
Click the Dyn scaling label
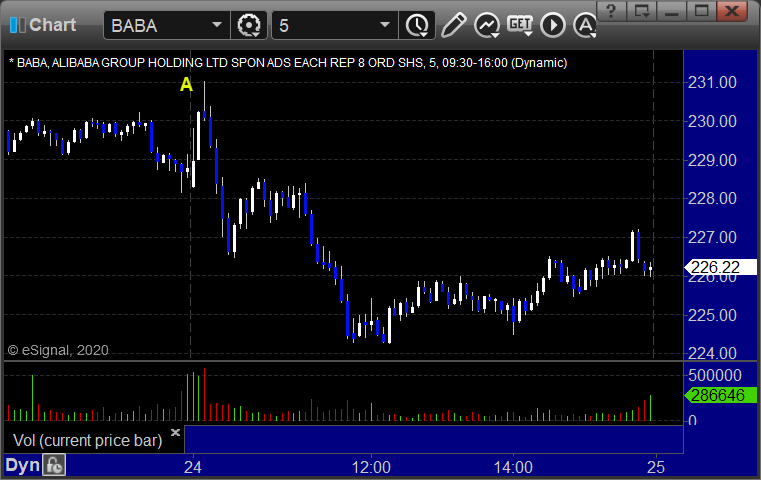coord(22,465)
